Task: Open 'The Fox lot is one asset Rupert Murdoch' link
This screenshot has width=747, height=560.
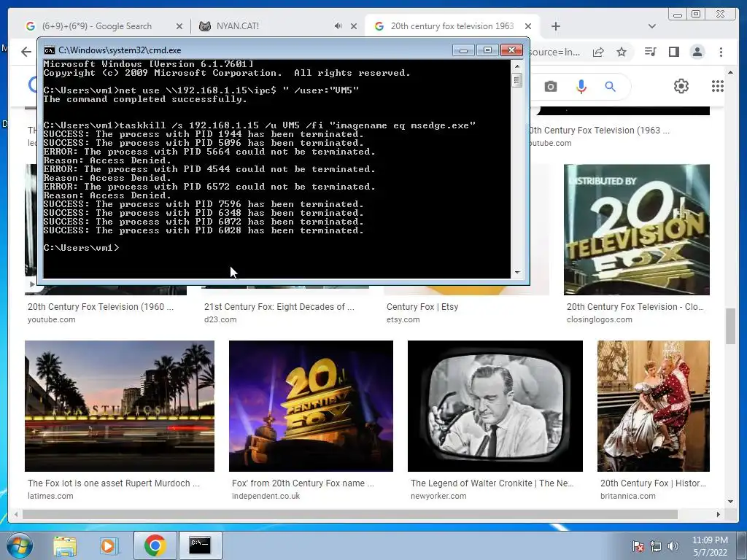Action: [x=113, y=483]
